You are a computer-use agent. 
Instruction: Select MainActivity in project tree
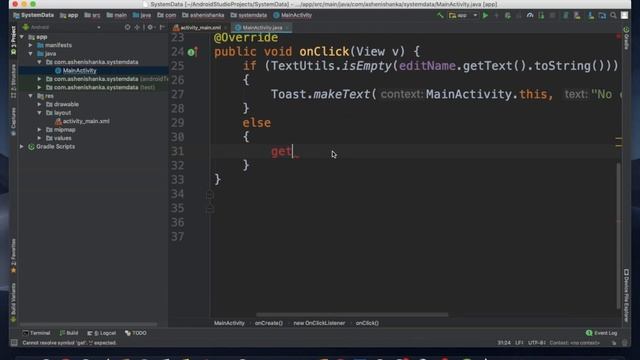[79, 71]
